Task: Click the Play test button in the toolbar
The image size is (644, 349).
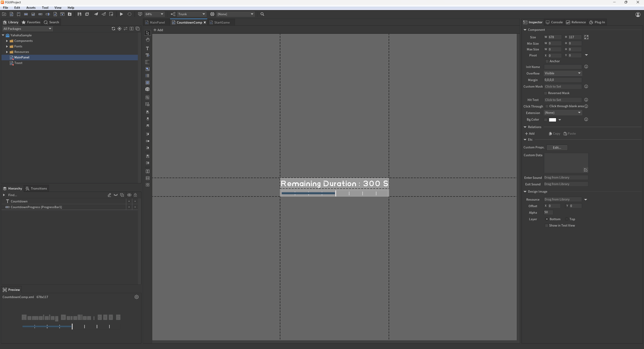Action: click(x=121, y=14)
